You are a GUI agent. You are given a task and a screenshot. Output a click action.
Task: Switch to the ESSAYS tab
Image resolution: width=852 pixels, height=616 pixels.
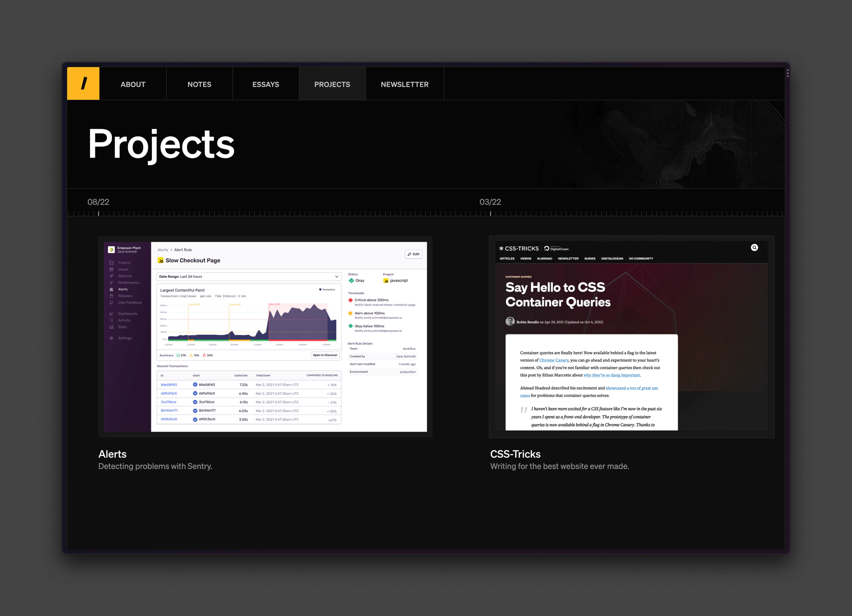(x=265, y=84)
